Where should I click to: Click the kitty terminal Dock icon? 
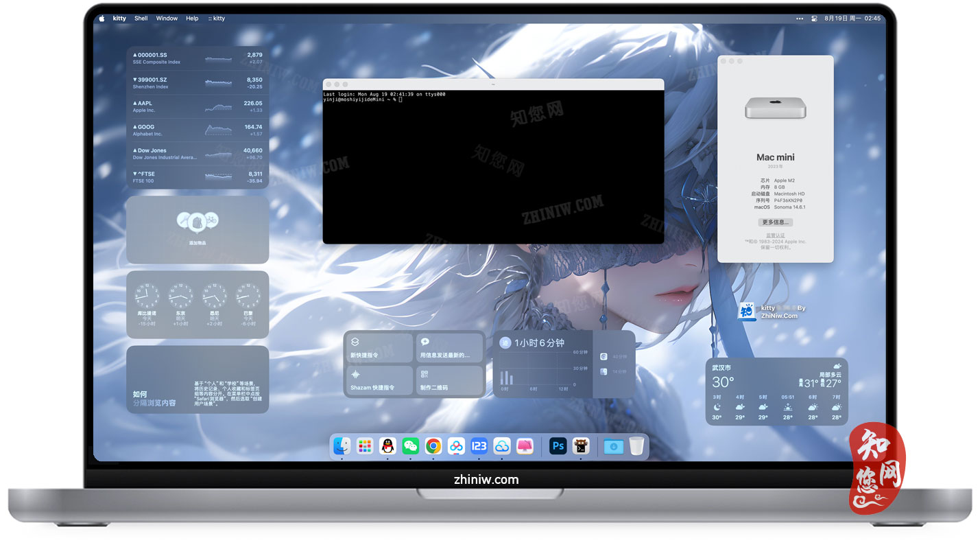[581, 446]
